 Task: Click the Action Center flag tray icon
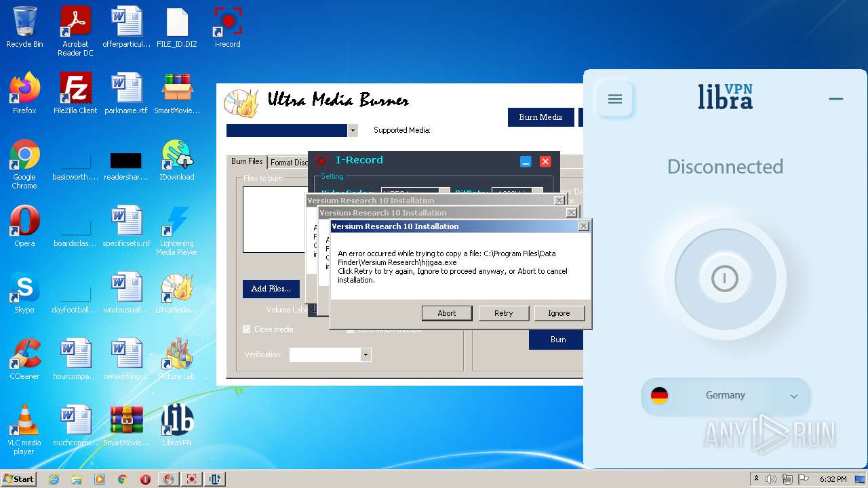coord(802,479)
